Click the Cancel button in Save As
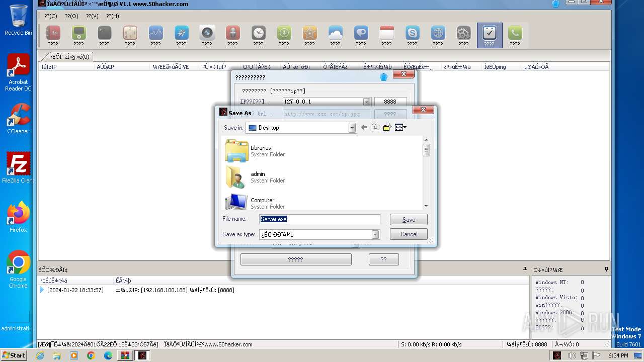Image resolution: width=644 pixels, height=362 pixels. click(409, 234)
